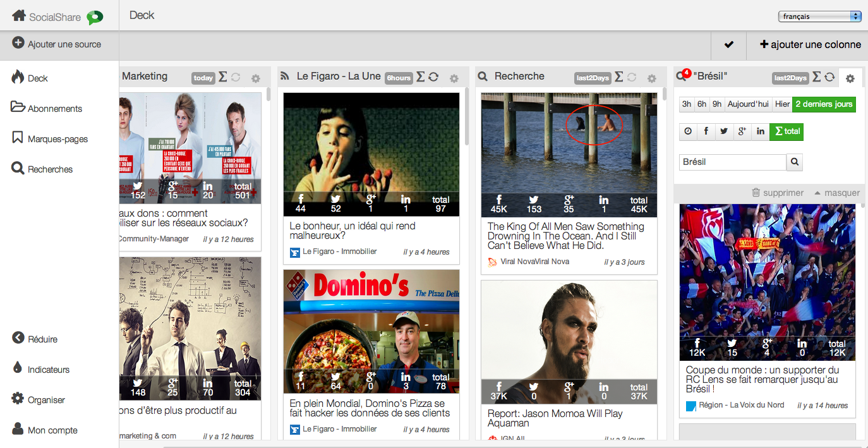Open article Le bonheur, un idéal qui rend malheureux?
Screen dimensions: 868x448
click(353, 231)
